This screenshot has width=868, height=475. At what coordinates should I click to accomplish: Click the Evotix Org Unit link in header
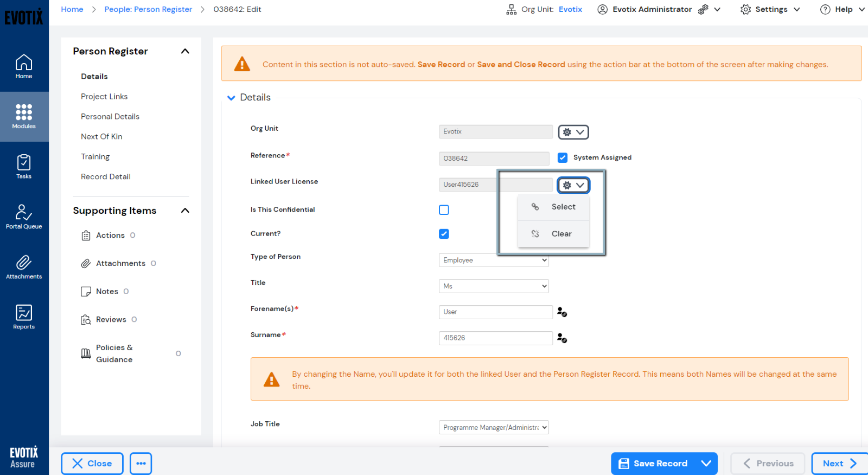click(x=570, y=9)
